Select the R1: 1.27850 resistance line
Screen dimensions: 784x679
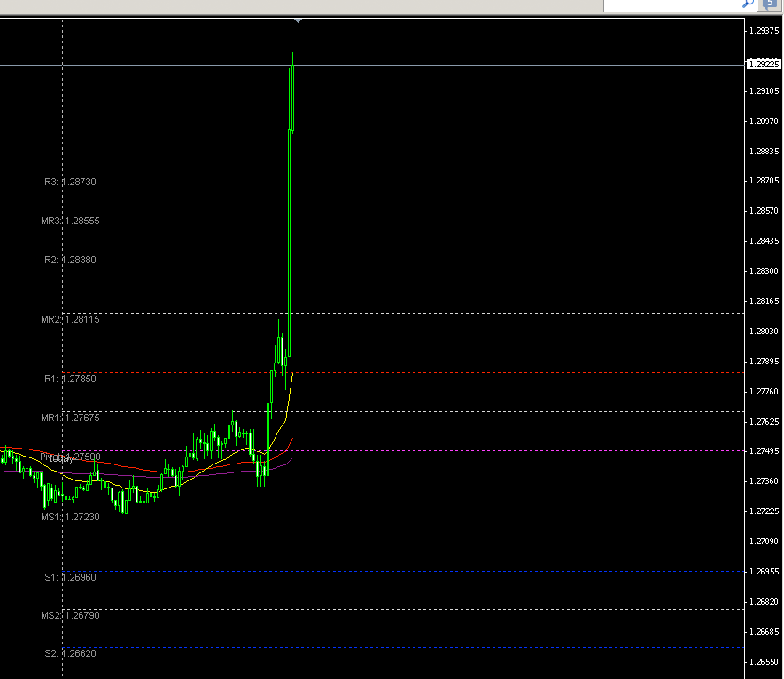(x=443, y=372)
